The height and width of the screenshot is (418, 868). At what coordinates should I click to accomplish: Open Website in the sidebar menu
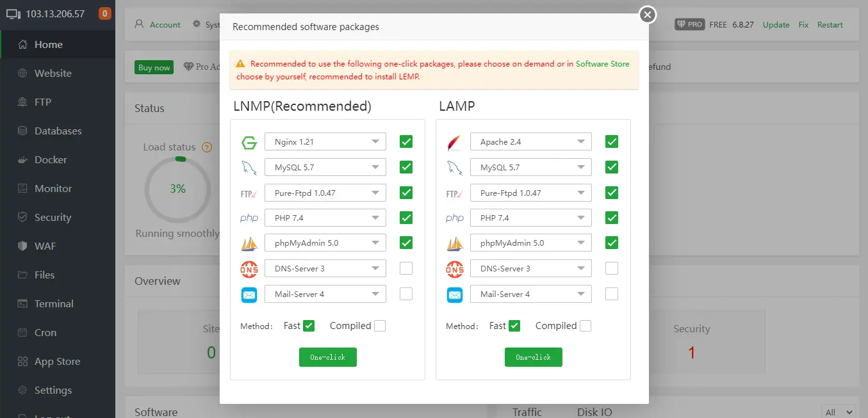click(x=58, y=73)
